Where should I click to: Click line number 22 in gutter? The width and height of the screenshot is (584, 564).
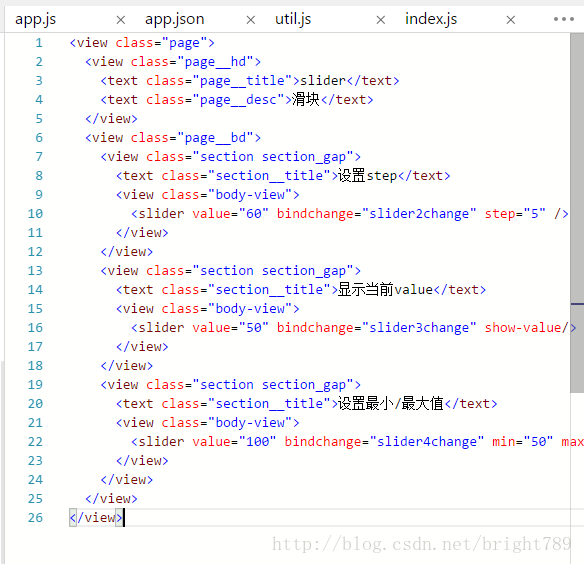click(x=35, y=442)
